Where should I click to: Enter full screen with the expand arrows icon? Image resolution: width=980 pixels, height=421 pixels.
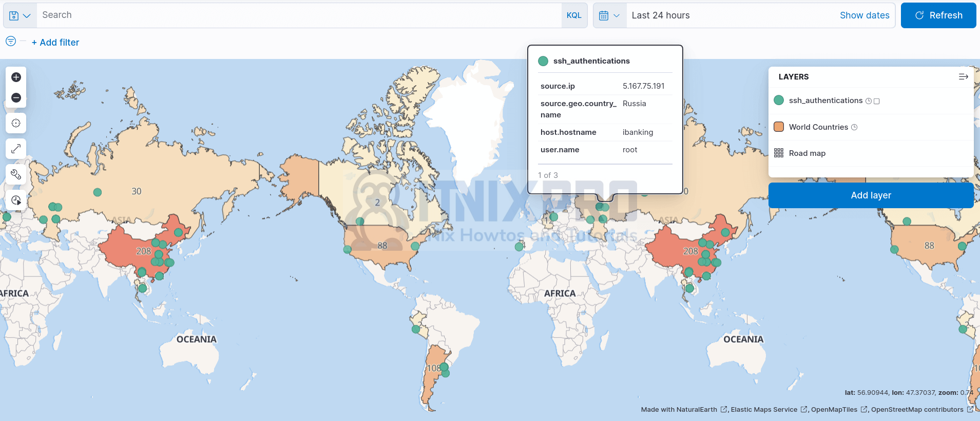click(x=16, y=149)
